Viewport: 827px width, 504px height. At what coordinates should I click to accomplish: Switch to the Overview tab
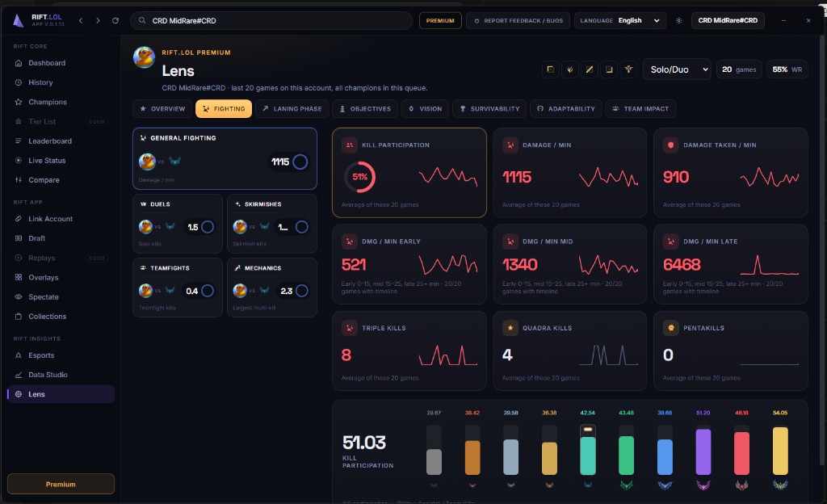pos(162,108)
